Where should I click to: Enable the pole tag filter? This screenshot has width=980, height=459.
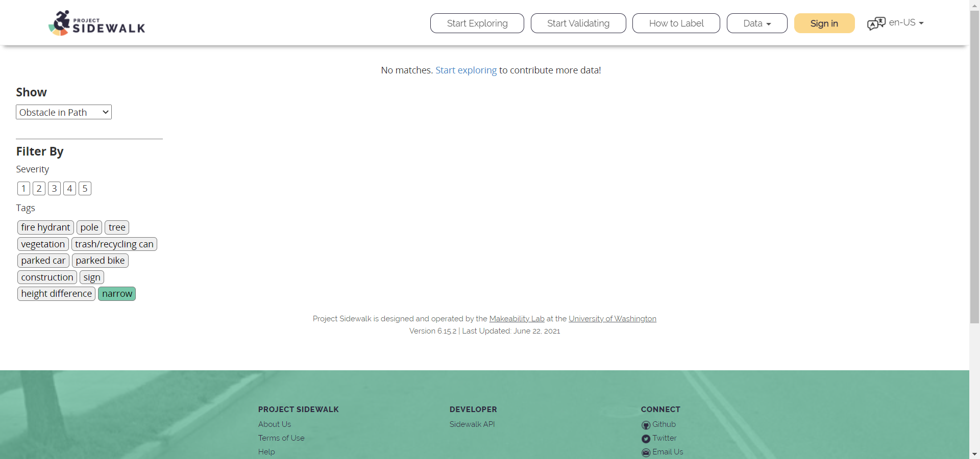click(x=89, y=227)
